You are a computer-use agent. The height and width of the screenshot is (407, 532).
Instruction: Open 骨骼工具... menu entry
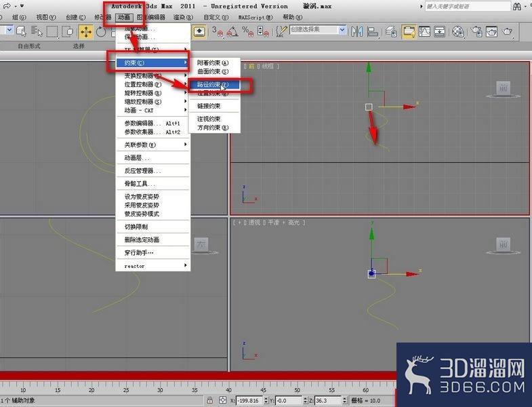coord(152,184)
